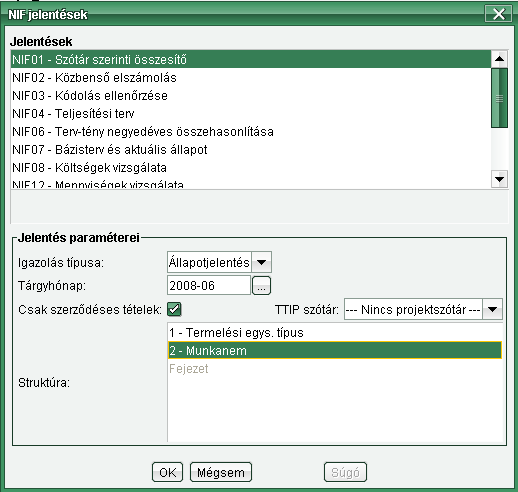Viewport: 518px width, 492px height.
Task: Open the Tárgyhónap ellipsis picker button
Action: coord(261,286)
